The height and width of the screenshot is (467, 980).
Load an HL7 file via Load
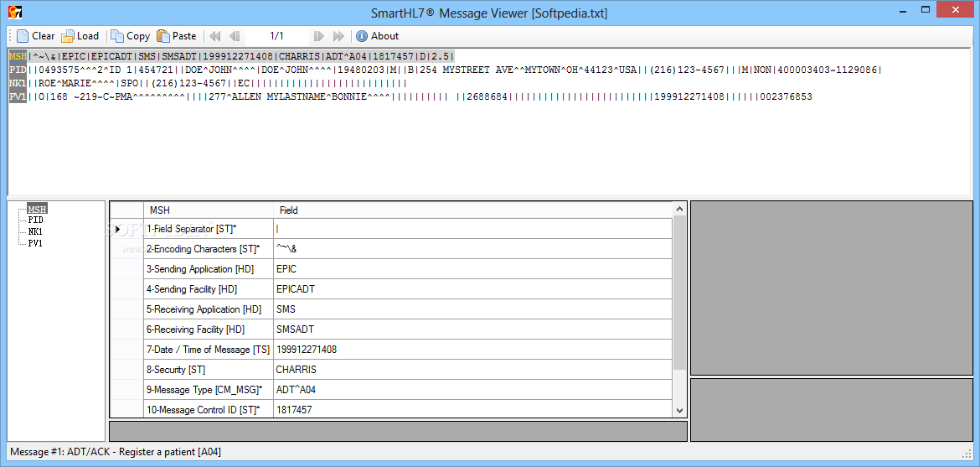tap(80, 36)
